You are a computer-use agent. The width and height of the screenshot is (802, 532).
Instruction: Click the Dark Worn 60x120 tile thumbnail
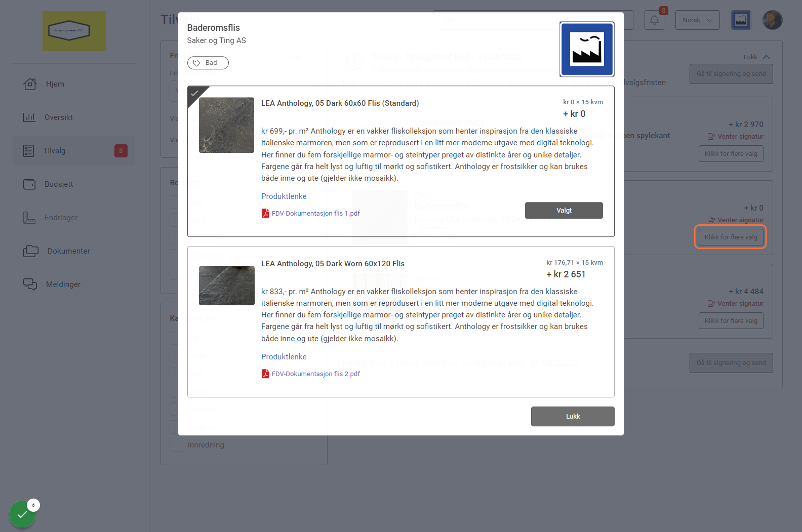pyautogui.click(x=227, y=285)
